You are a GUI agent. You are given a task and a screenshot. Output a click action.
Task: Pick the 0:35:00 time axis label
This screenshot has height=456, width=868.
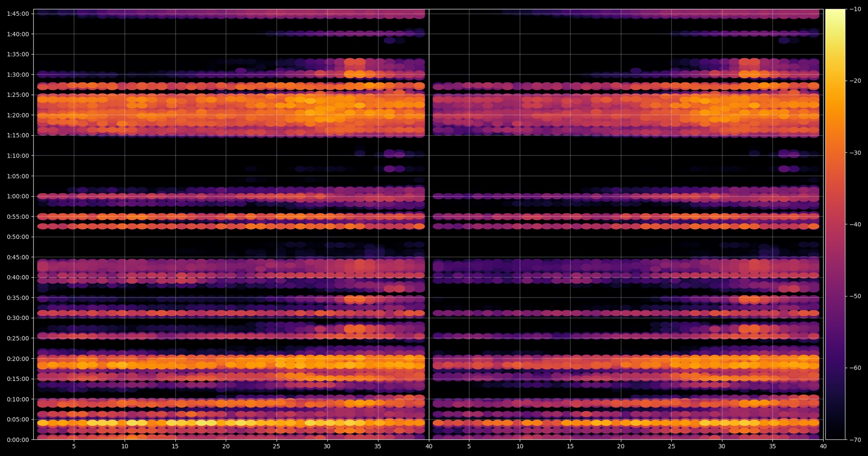(18, 298)
